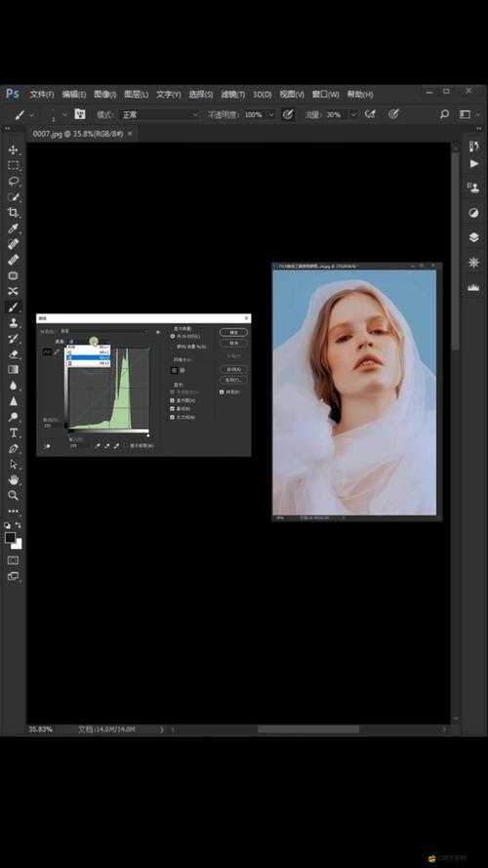Select the Eyedropper tool
The width and height of the screenshot is (488, 868).
(14, 228)
